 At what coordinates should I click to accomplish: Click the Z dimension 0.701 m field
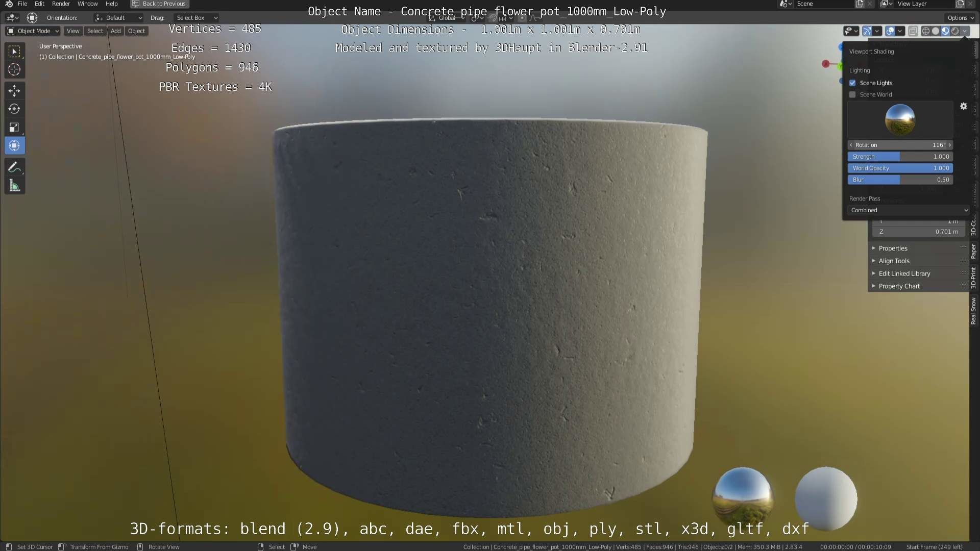918,232
